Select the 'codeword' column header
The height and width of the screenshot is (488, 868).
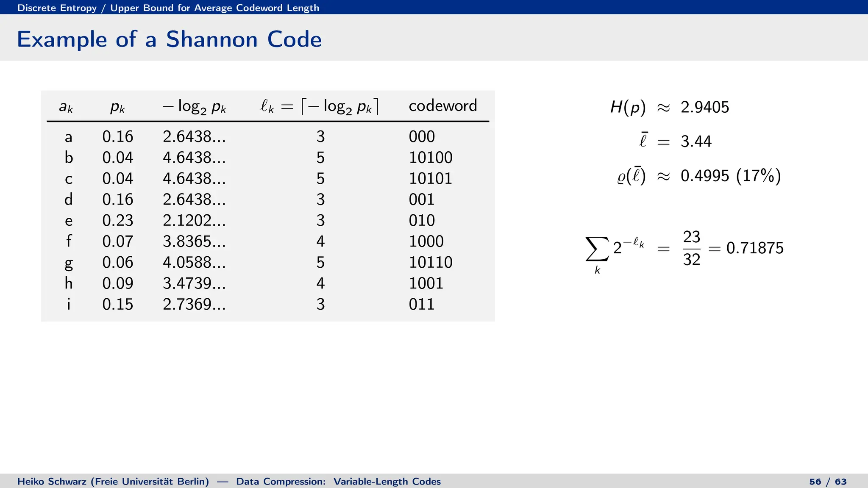(443, 105)
